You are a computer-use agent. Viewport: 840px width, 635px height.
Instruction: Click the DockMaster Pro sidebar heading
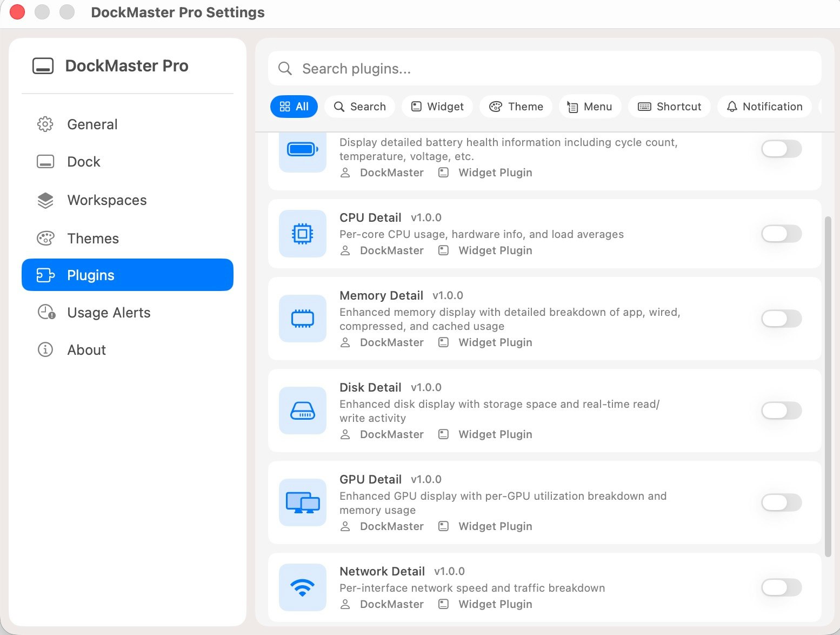126,66
